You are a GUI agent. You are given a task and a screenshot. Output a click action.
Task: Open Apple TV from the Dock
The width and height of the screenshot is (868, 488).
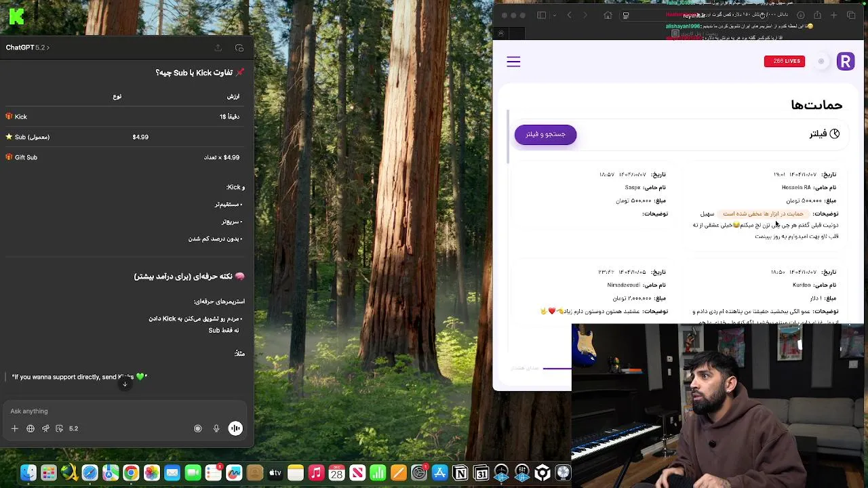pyautogui.click(x=275, y=472)
